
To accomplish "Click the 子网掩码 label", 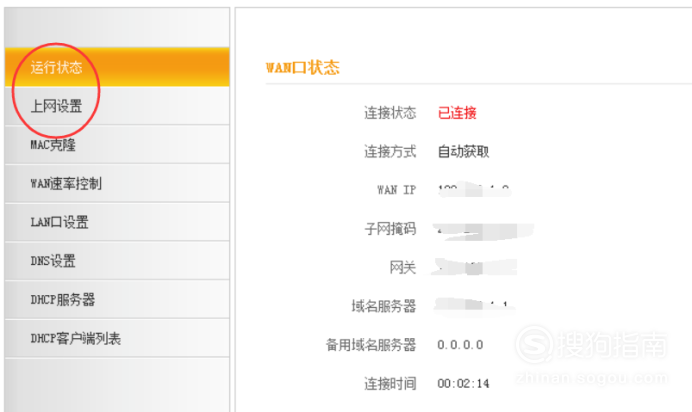I will 389,229.
